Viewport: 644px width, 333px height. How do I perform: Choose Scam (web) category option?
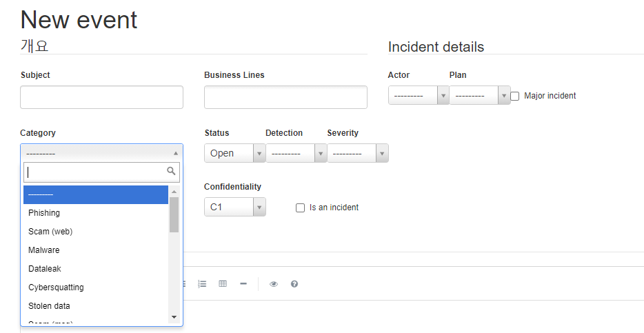pos(96,232)
